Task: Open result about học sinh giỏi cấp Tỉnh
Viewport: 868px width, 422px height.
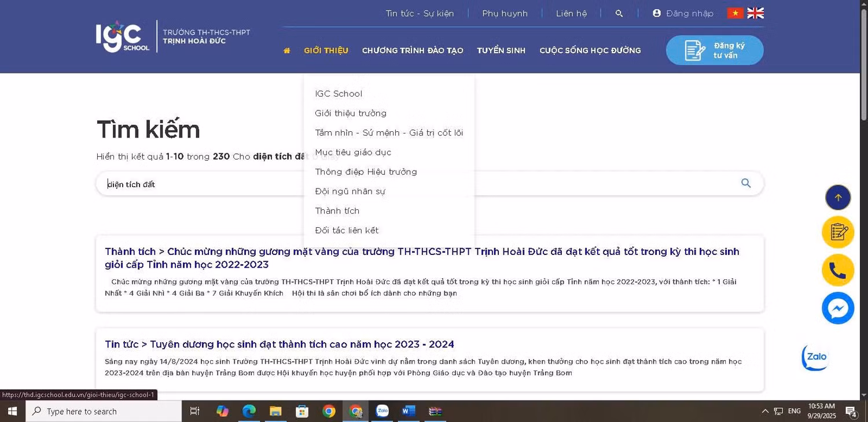Action: click(x=422, y=258)
